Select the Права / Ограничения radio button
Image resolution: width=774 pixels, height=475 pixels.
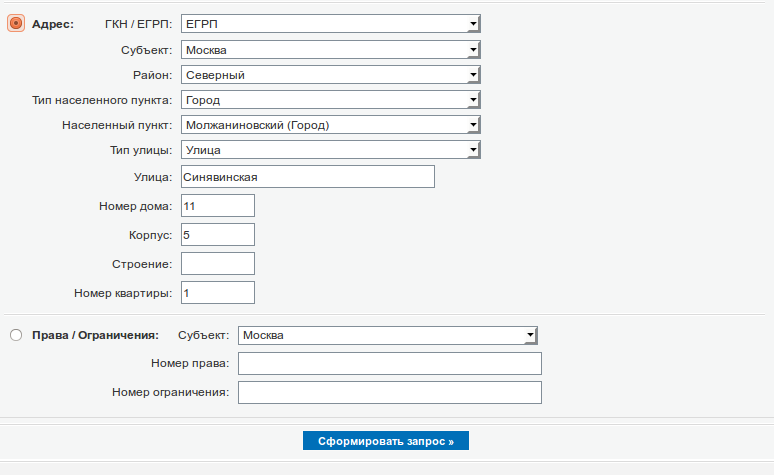tap(15, 336)
